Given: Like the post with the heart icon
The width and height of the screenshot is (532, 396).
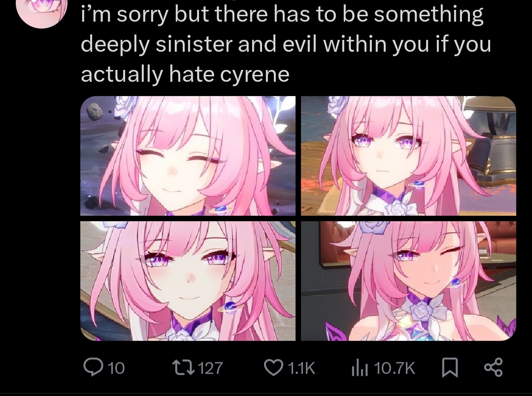Looking at the screenshot, I should point(274,368).
